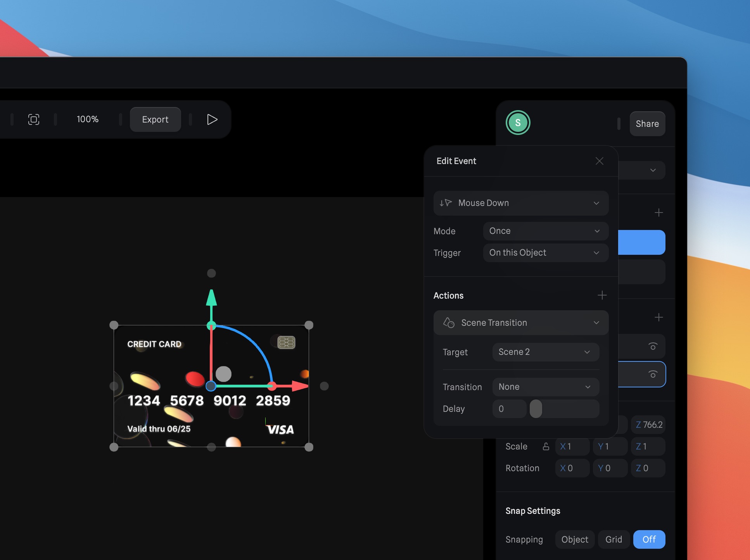Image resolution: width=750 pixels, height=560 pixels.
Task: Select Object snapping mode
Action: (x=575, y=539)
